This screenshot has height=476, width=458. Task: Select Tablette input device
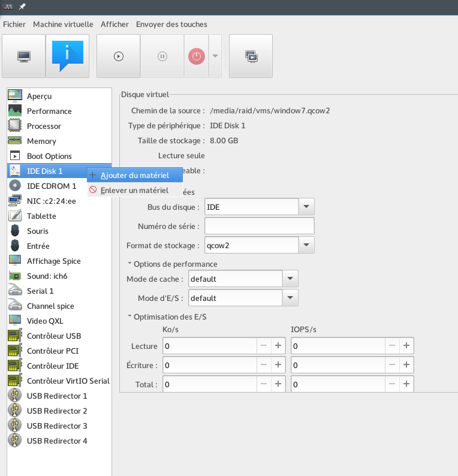59,216
